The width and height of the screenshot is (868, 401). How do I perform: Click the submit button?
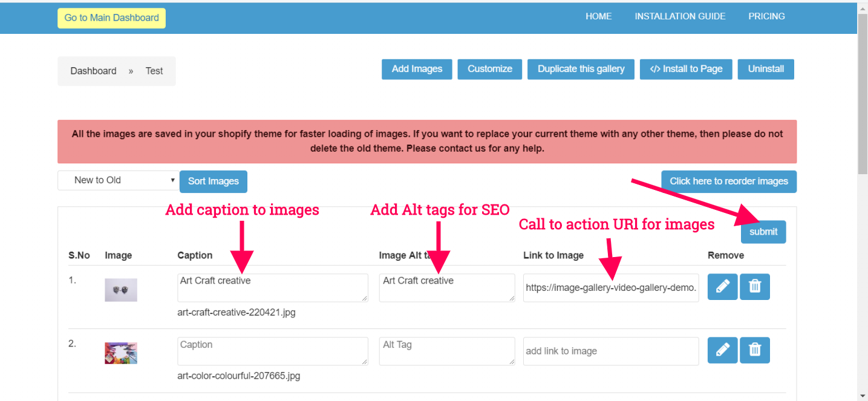[763, 232]
